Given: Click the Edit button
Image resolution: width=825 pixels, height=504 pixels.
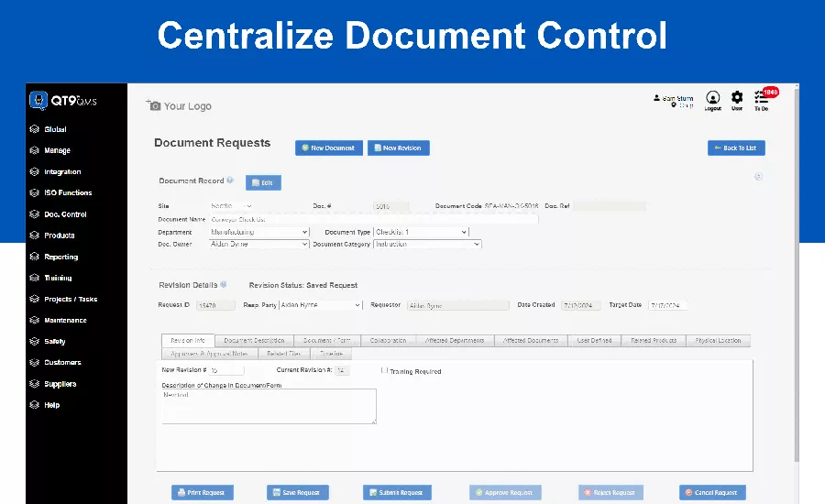Looking at the screenshot, I should [263, 182].
